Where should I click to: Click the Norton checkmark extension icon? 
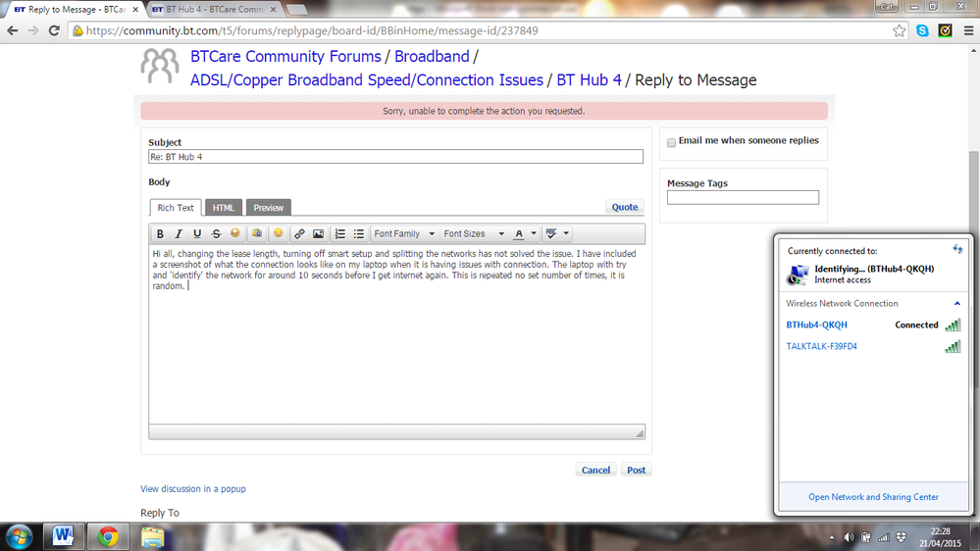[945, 30]
